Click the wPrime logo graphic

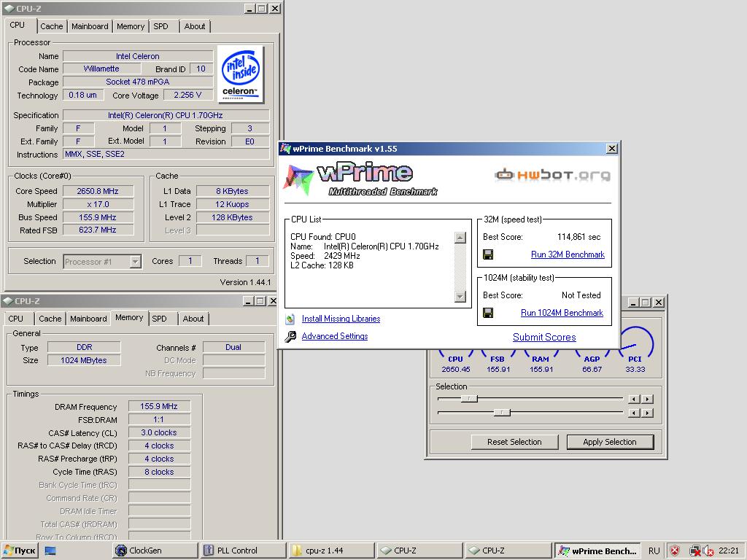tap(360, 179)
